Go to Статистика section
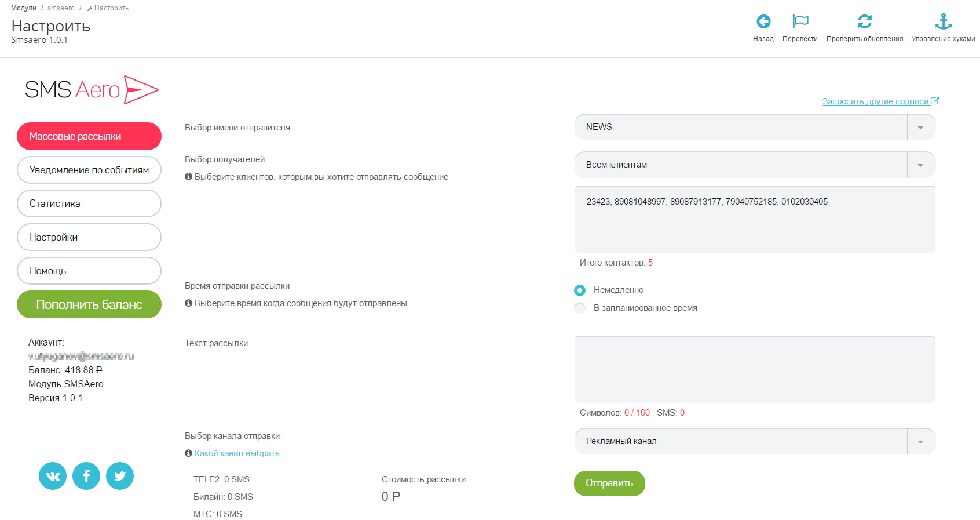Image resolution: width=980 pixels, height=520 pixels. click(x=89, y=203)
